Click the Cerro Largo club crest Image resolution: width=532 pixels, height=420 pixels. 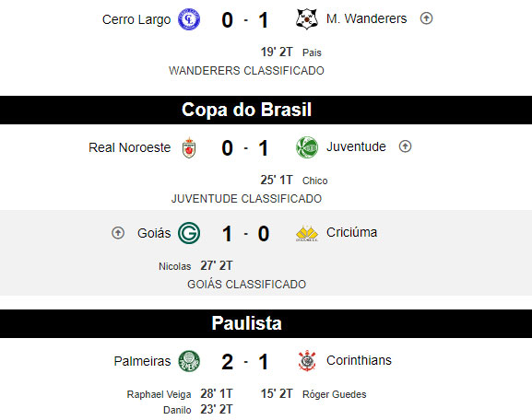tap(189, 19)
